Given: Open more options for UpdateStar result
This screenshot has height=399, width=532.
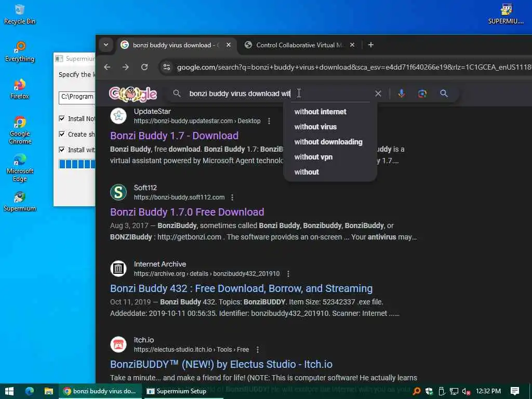Looking at the screenshot, I should (x=269, y=121).
